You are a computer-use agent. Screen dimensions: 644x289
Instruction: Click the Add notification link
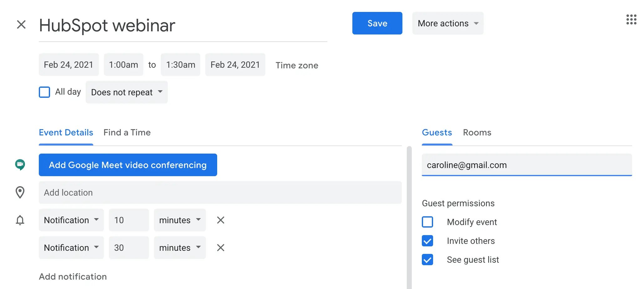73,276
